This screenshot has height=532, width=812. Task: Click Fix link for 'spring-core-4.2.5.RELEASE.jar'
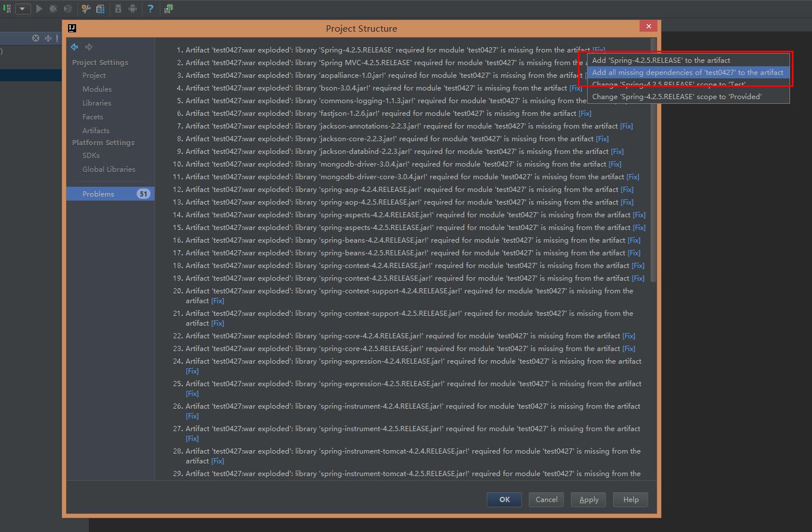coord(629,349)
